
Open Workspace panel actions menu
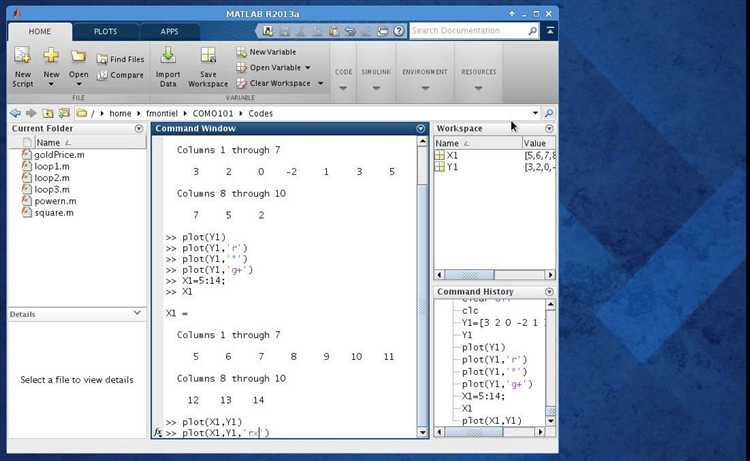tap(549, 128)
